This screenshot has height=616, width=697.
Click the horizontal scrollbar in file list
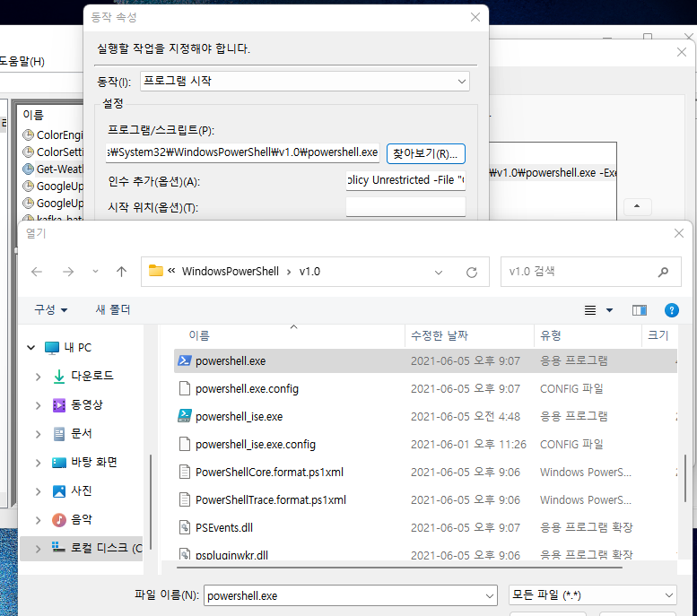click(x=399, y=567)
